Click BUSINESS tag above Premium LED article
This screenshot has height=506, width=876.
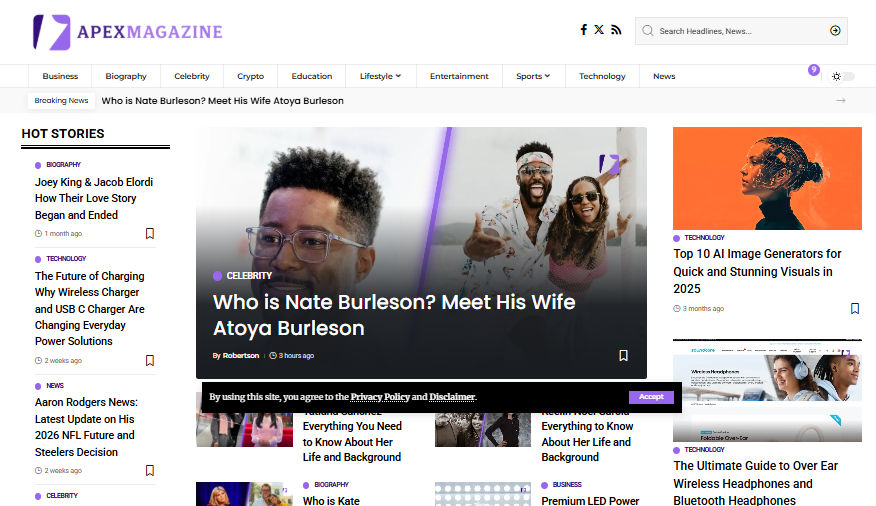click(567, 485)
